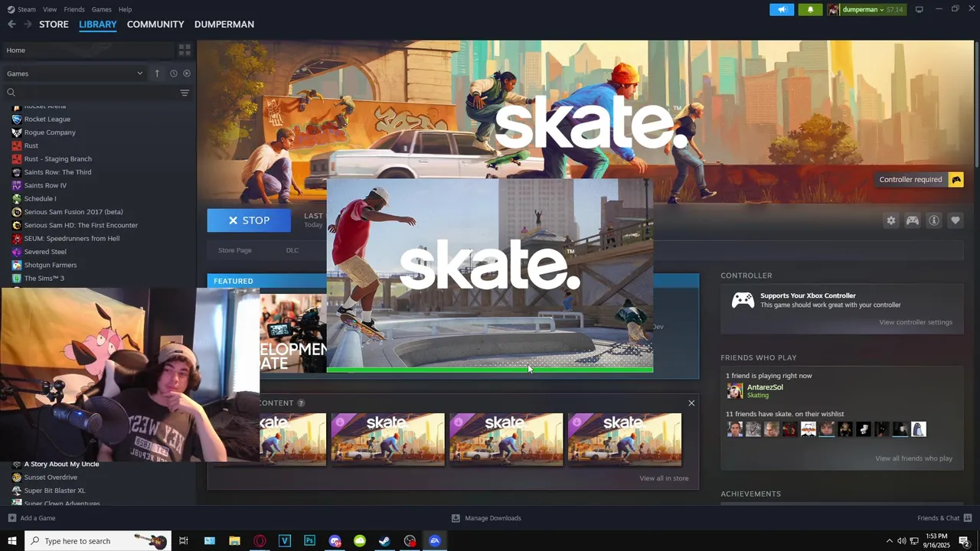This screenshot has height=551, width=980.
Task: Open File Explorer from the taskbar
Action: (234, 541)
